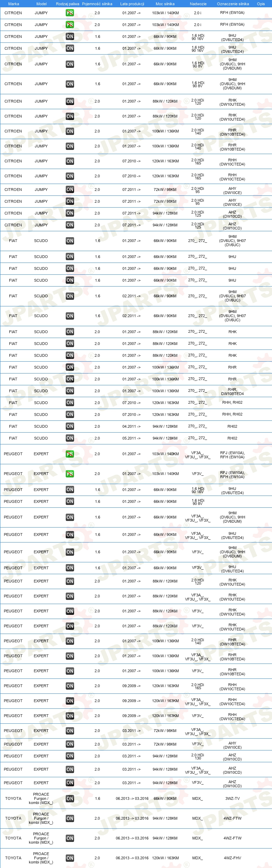The width and height of the screenshot is (272, 868).
Task: Select the '04.2011 ->' production date cell
Action: click(x=131, y=426)
